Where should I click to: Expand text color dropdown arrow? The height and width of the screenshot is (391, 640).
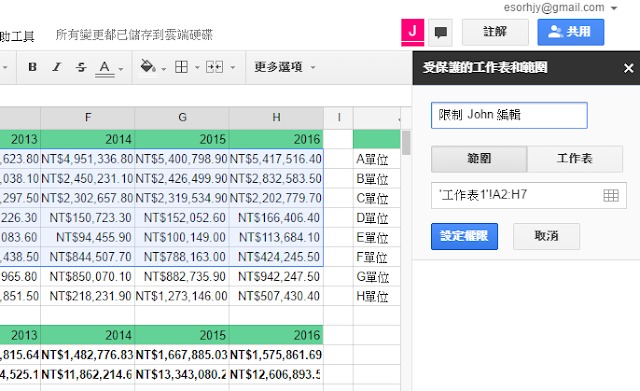tap(121, 69)
